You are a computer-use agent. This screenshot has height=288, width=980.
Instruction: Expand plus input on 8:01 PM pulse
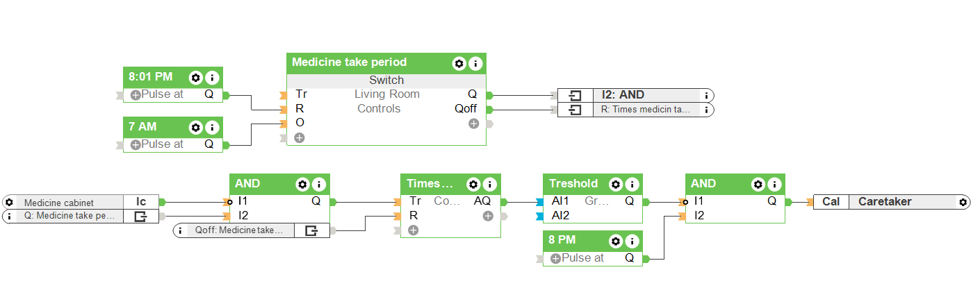pos(136,94)
